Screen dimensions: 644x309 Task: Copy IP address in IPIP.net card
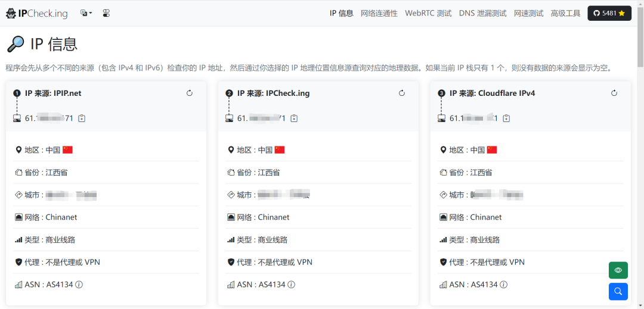82,118
